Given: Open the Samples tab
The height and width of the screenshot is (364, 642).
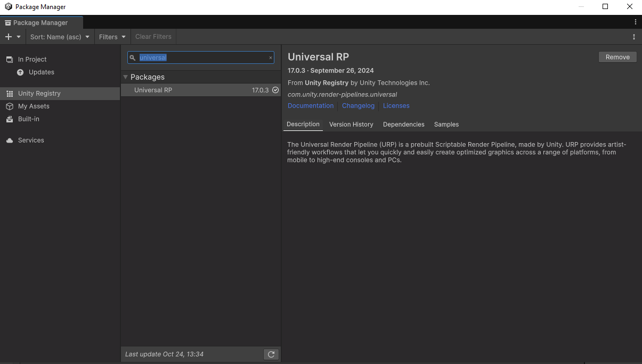Looking at the screenshot, I should point(446,125).
